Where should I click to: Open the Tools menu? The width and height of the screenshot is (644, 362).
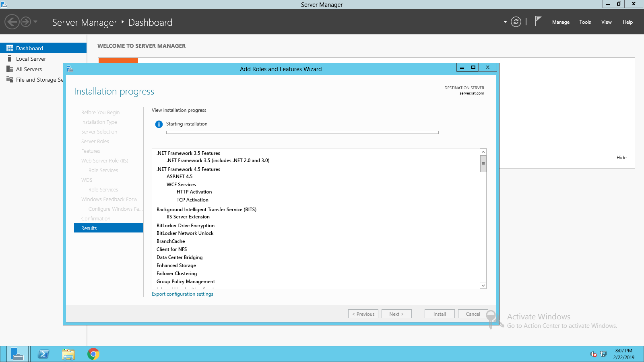pyautogui.click(x=585, y=22)
